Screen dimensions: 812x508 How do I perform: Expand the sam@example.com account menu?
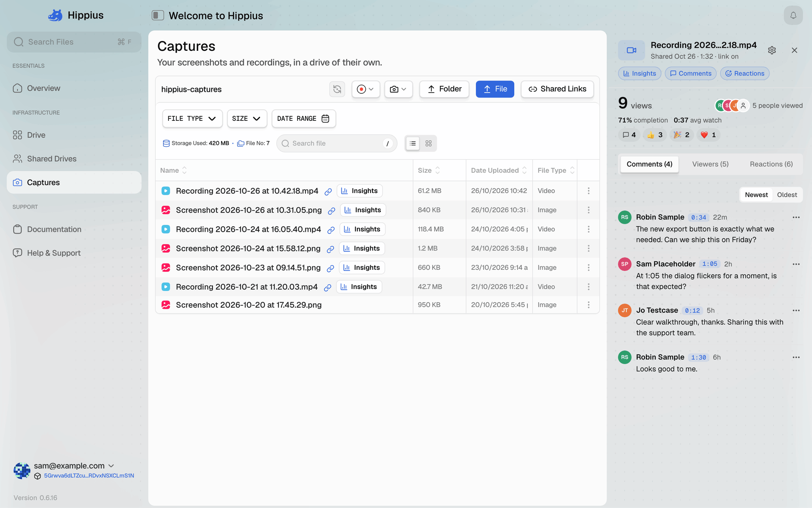tap(74, 466)
